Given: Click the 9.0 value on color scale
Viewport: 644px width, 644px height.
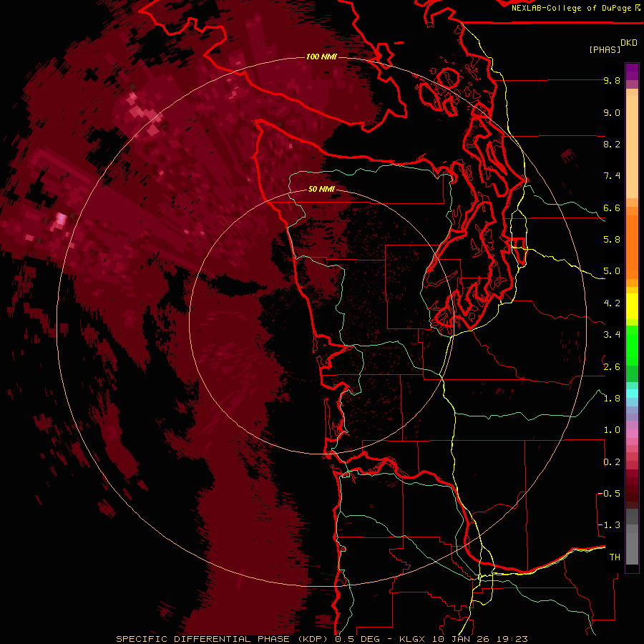Looking at the screenshot, I should [612, 112].
